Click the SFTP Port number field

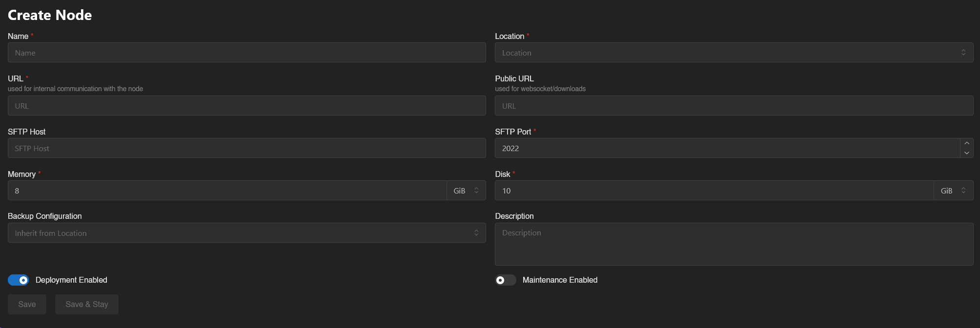coord(727,148)
